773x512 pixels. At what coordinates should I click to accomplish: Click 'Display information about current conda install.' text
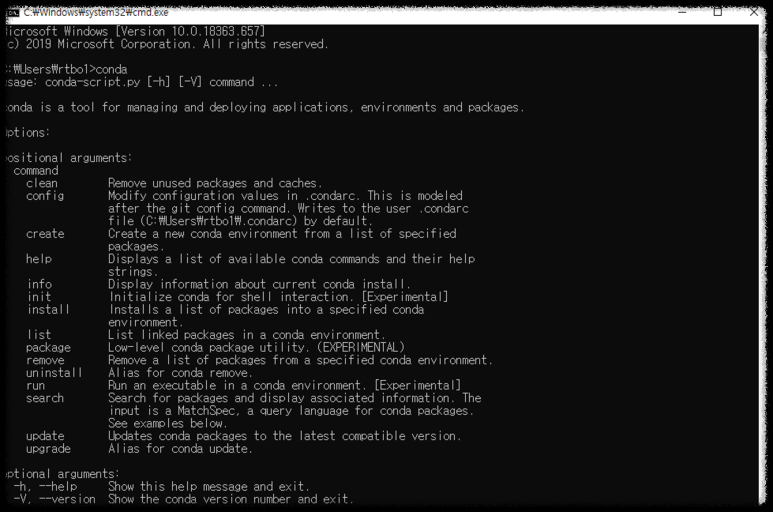(259, 284)
